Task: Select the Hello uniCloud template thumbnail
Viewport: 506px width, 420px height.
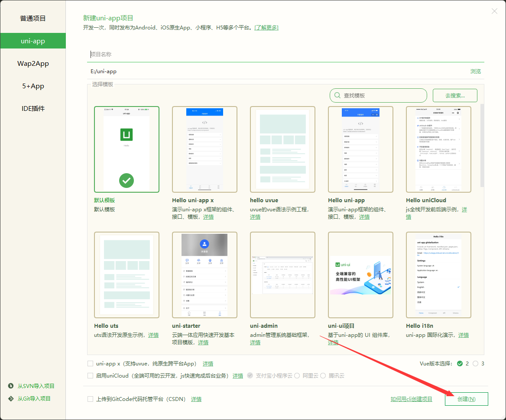Action: tap(438, 149)
